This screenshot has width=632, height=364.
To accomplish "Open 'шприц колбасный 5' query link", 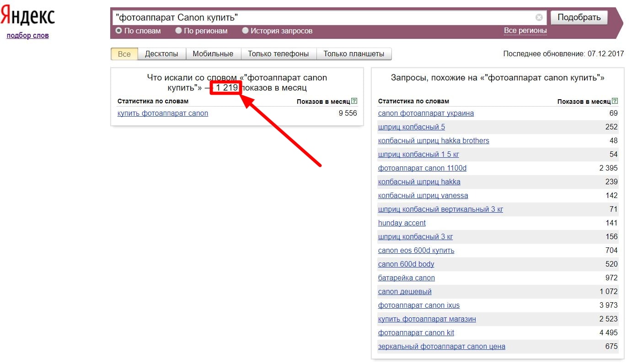I will point(412,127).
